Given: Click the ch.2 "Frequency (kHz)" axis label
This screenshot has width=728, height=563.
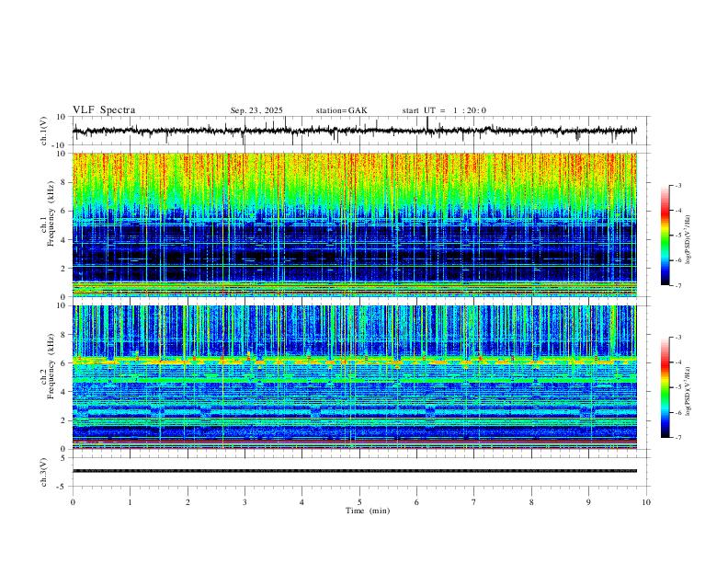Looking at the screenshot, I should [x=51, y=367].
